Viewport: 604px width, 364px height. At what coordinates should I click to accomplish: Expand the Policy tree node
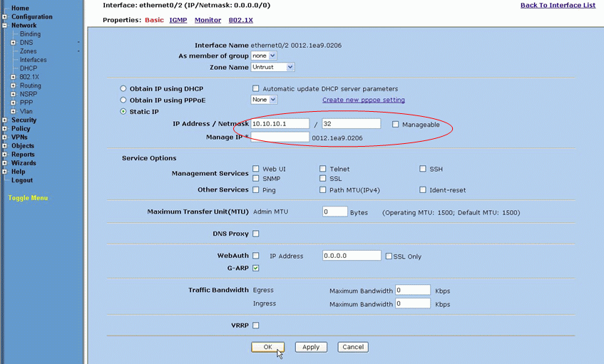[4, 128]
